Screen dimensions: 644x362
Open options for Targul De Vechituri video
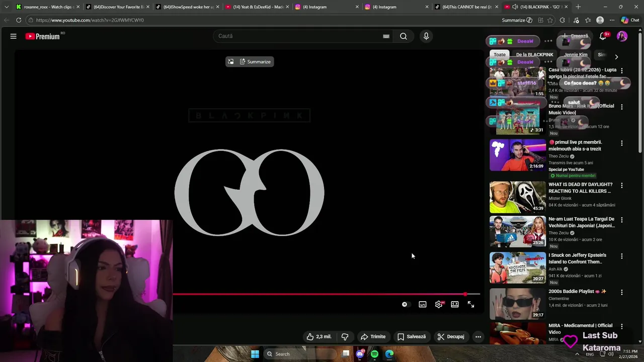[621, 220]
